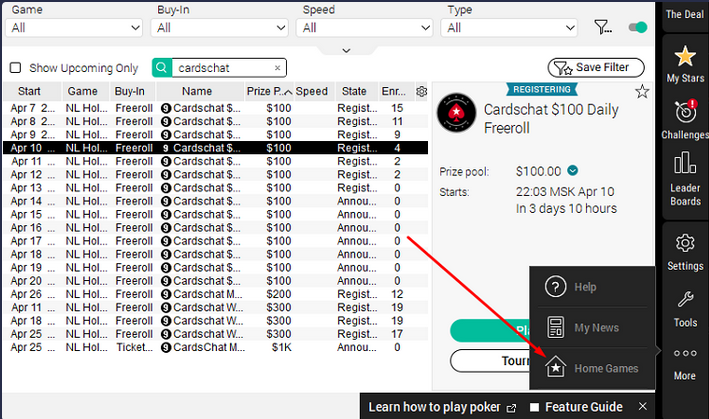
Task: Open My Stars in sidebar
Action: 685,64
